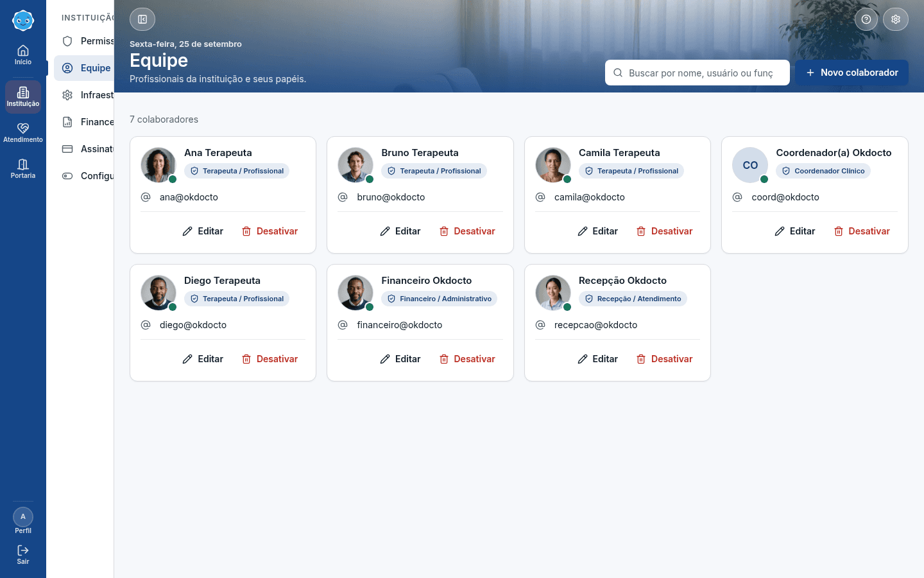
Task: Select Equipe in the institution menu
Action: tap(84, 68)
